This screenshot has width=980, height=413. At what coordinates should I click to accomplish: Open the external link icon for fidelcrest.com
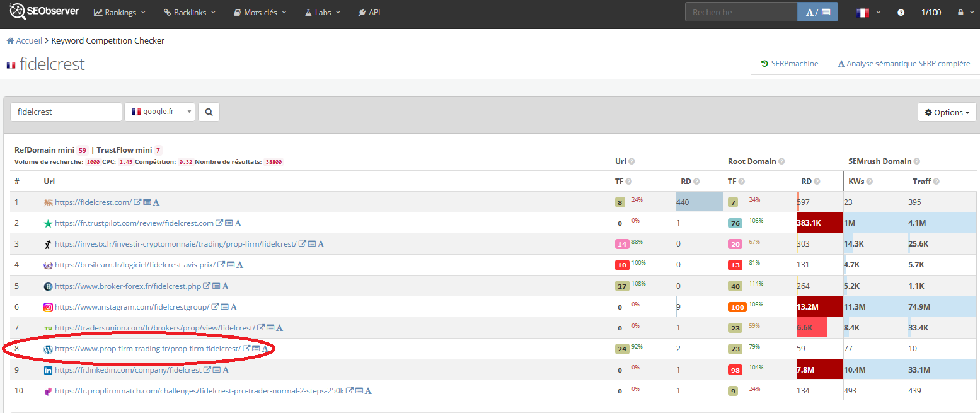(138, 202)
